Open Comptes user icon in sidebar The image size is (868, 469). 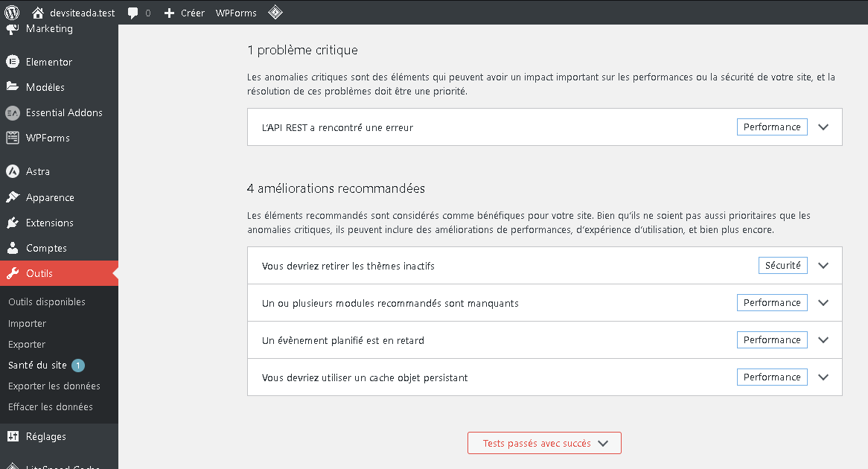(12, 248)
